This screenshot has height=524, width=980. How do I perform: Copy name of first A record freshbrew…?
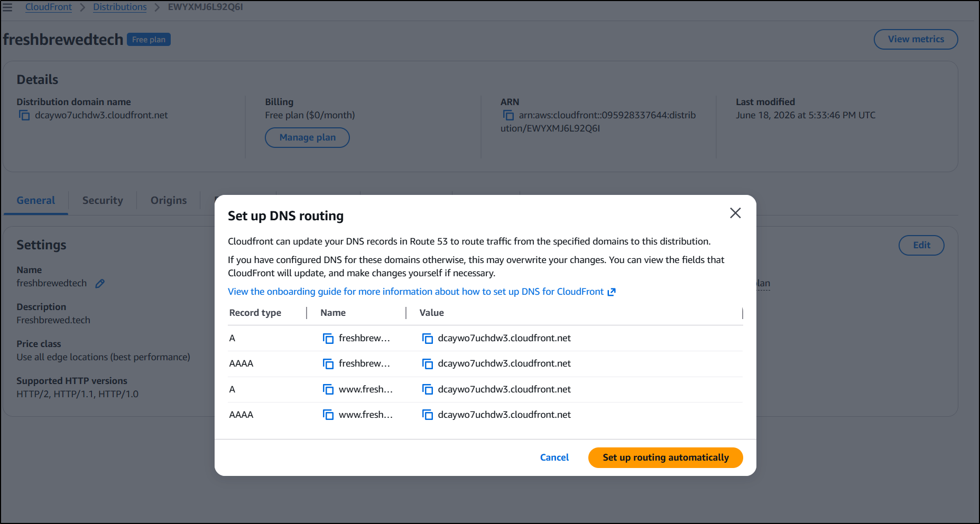[x=328, y=339]
